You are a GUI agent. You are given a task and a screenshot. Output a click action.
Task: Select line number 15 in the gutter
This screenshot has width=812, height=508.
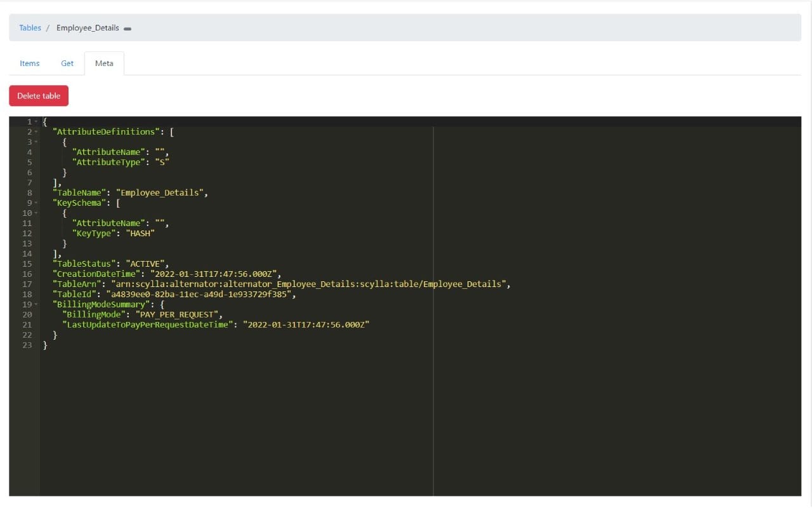(27, 264)
